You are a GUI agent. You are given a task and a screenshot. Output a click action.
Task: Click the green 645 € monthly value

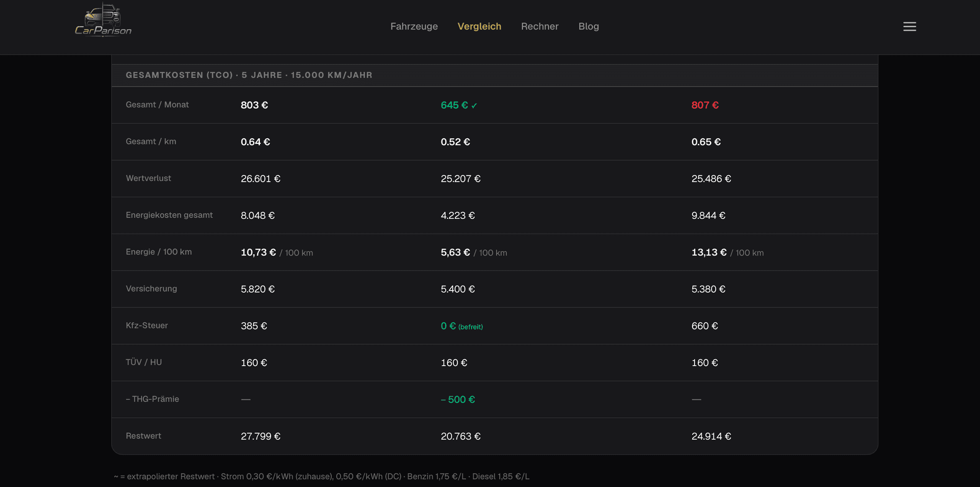(x=454, y=105)
